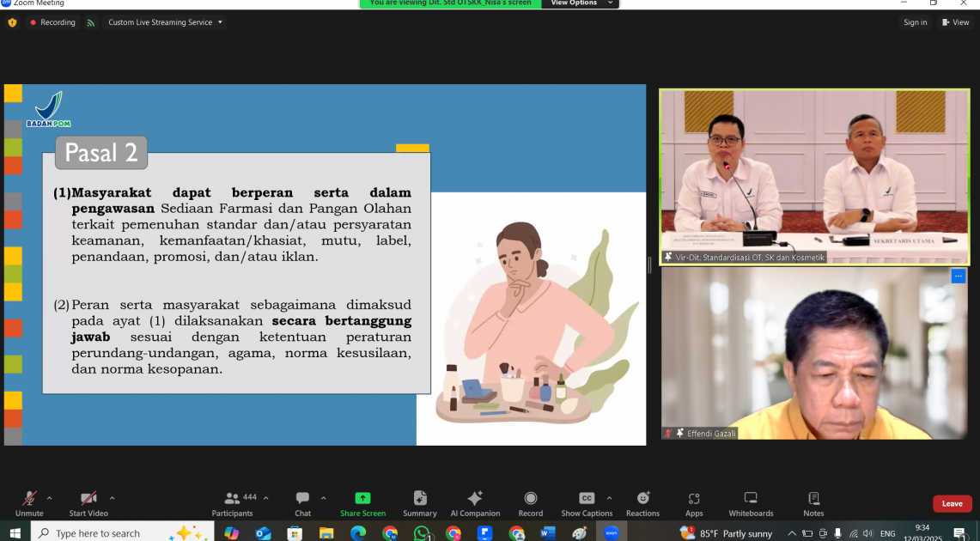Expand Custom Live Streaming Service dropdown
The image size is (980, 541).
coord(163,22)
